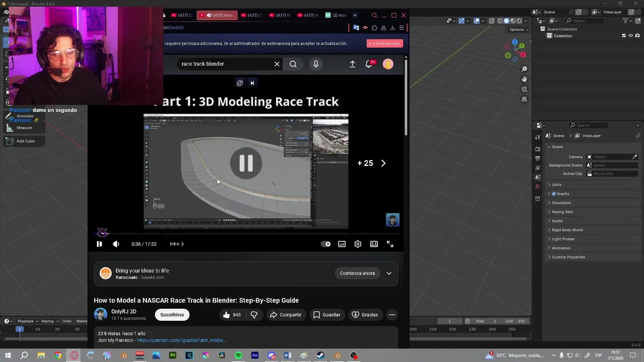644x362 pixels.
Task: Select rendered viewport shading
Action: 520,21
